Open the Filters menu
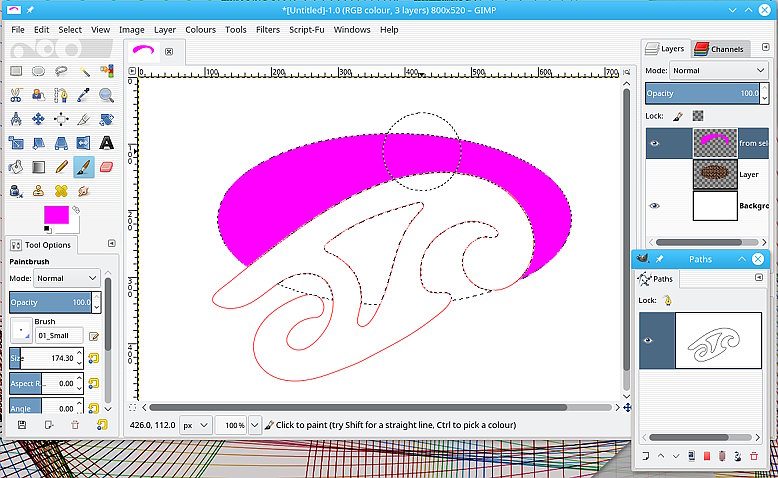 tap(267, 30)
